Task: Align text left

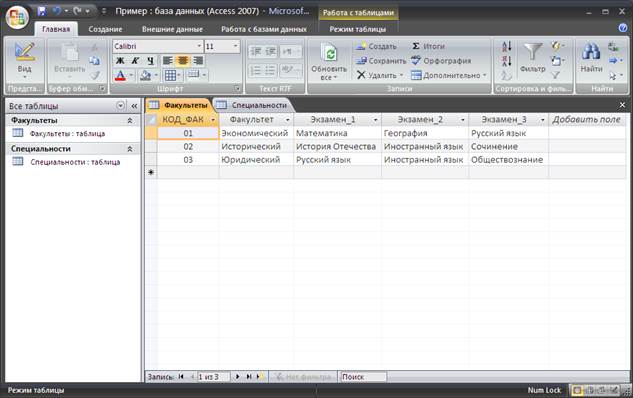Action: [168, 61]
